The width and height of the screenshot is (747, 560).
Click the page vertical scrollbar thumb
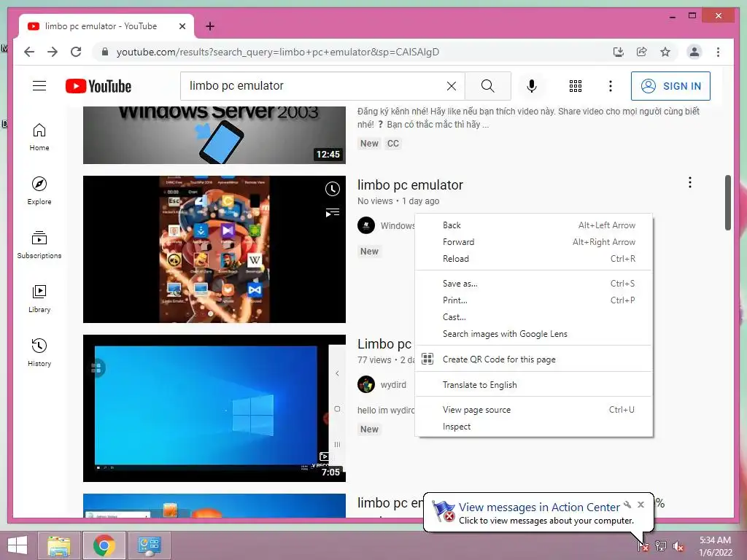click(x=728, y=203)
